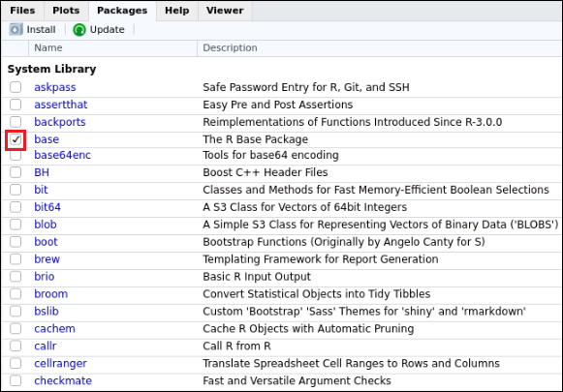
Task: Tick the brew package checkbox
Action: [x=16, y=259]
